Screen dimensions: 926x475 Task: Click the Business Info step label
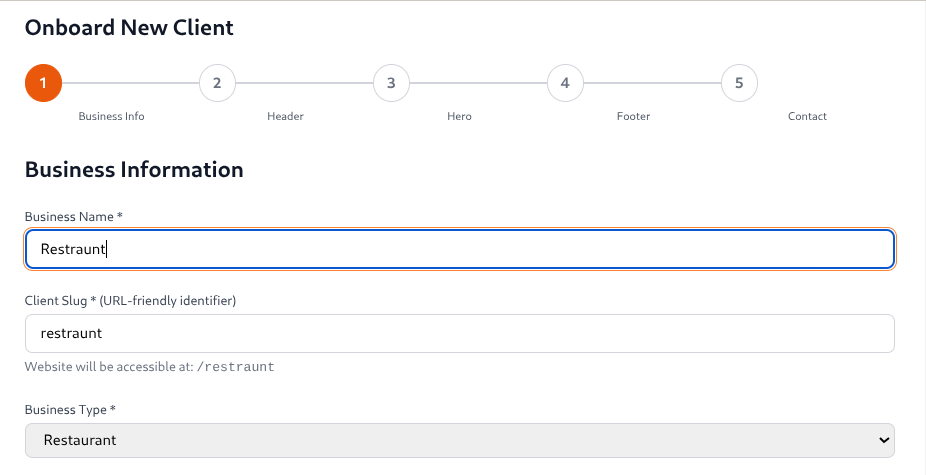(112, 116)
